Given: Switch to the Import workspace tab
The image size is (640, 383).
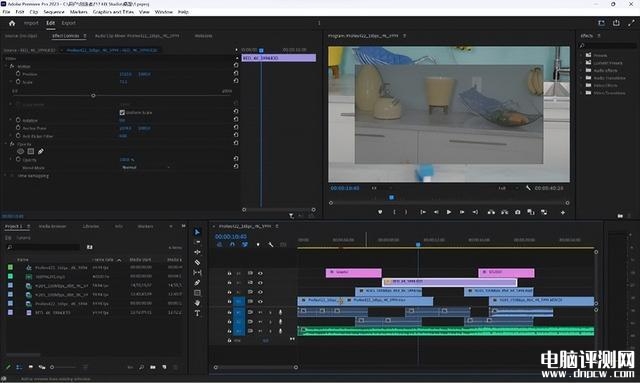Looking at the screenshot, I should (31, 23).
